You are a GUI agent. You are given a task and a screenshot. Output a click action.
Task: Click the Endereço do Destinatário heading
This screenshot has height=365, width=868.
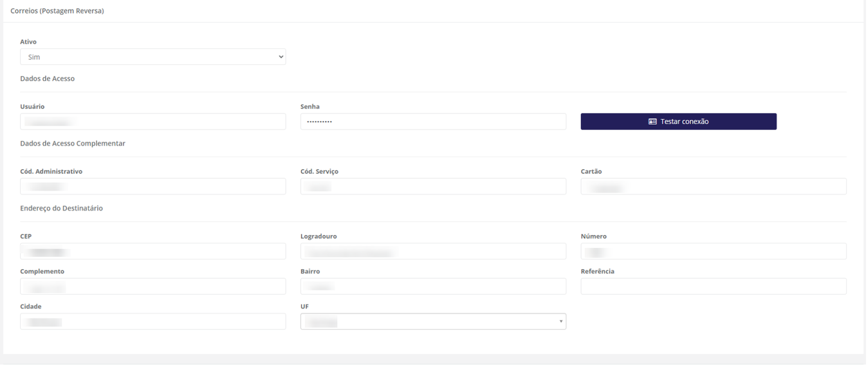62,209
